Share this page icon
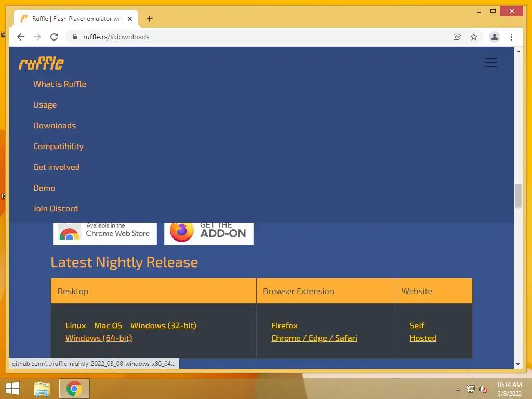Image resolution: width=532 pixels, height=399 pixels. 457,37
